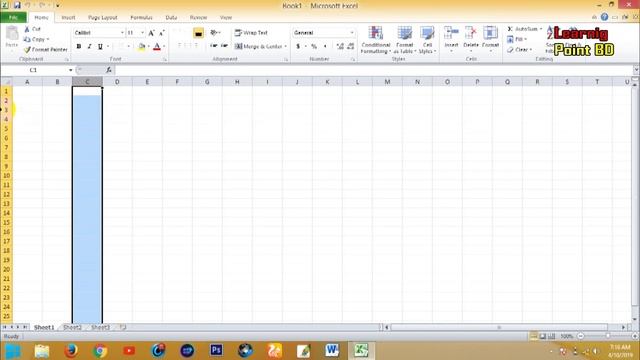Open the Merge & Center dropdown arrow
The image size is (640, 360).
[285, 47]
